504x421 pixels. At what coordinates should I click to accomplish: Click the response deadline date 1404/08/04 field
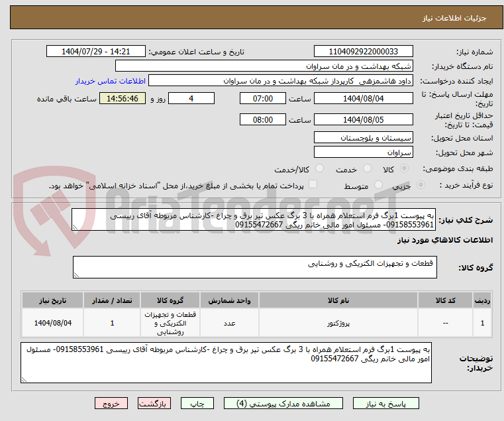point(363,99)
